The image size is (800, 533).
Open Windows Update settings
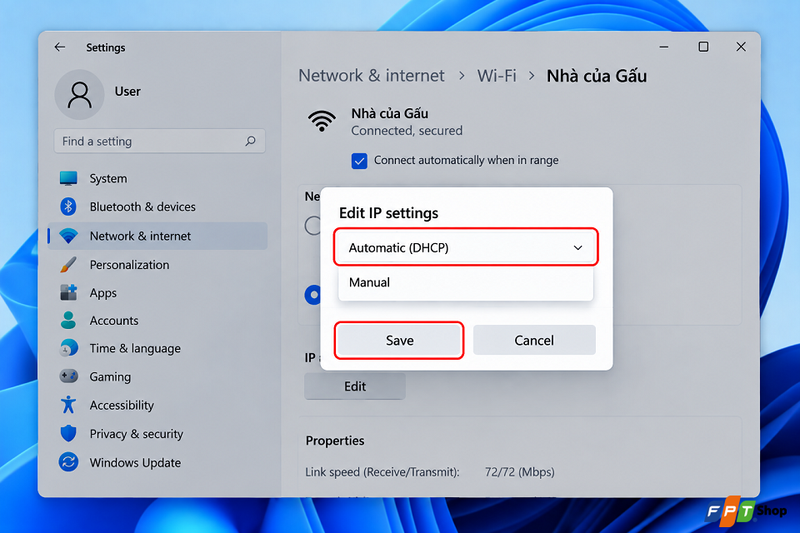[x=157, y=462]
